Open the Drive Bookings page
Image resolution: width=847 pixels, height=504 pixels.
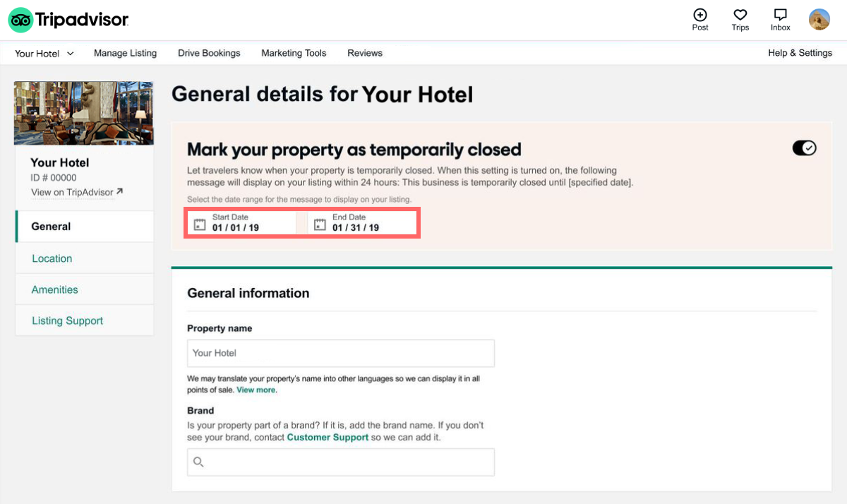pos(209,53)
